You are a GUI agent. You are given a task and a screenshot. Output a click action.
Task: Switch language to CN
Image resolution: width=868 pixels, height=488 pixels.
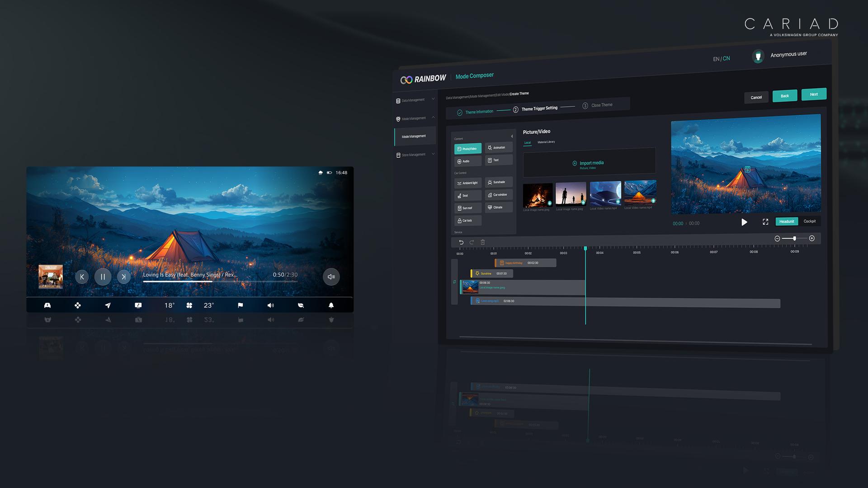pos(726,59)
